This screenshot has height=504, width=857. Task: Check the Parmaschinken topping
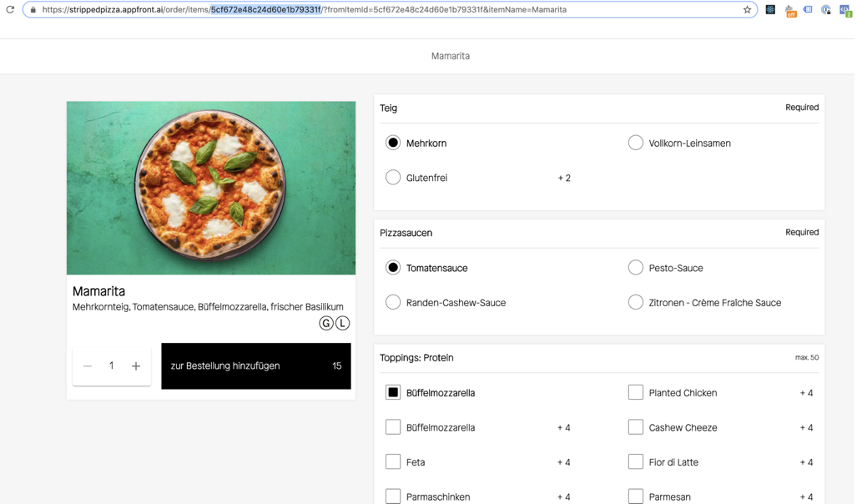tap(393, 496)
